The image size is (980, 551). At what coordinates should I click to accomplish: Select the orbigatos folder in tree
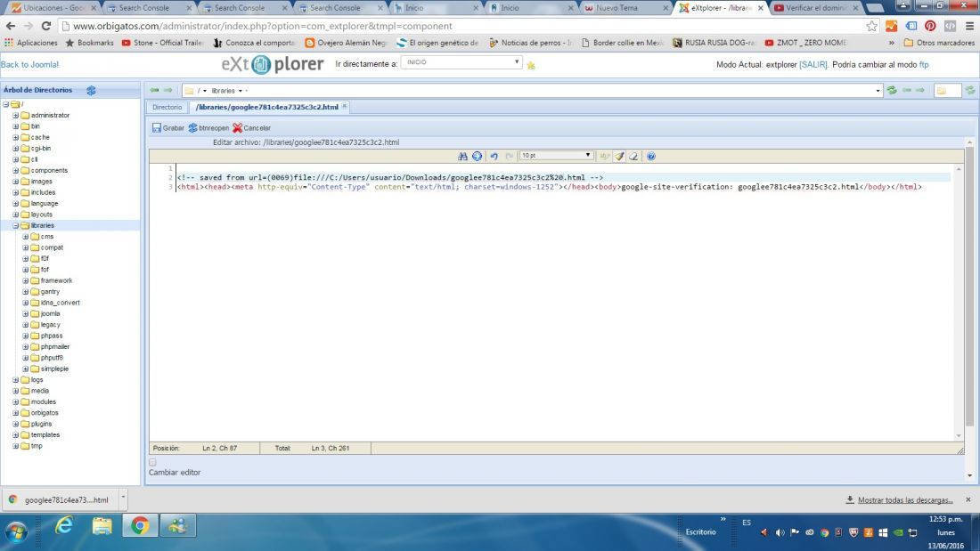tap(45, 413)
